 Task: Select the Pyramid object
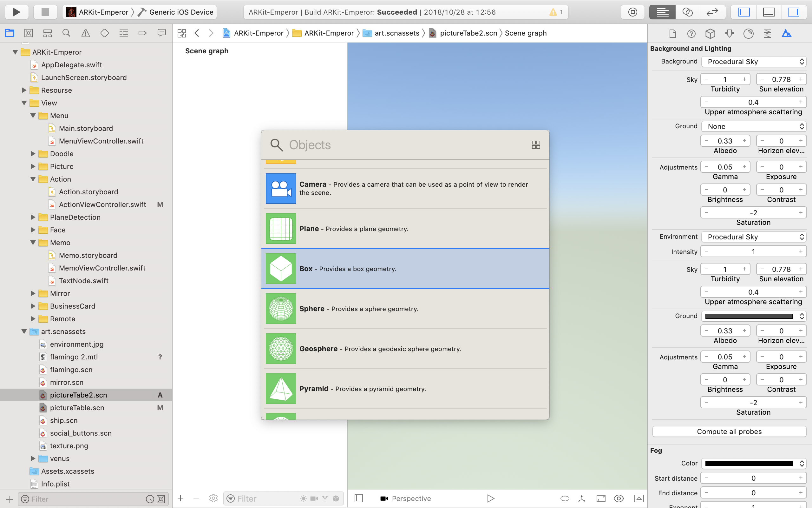[405, 388]
